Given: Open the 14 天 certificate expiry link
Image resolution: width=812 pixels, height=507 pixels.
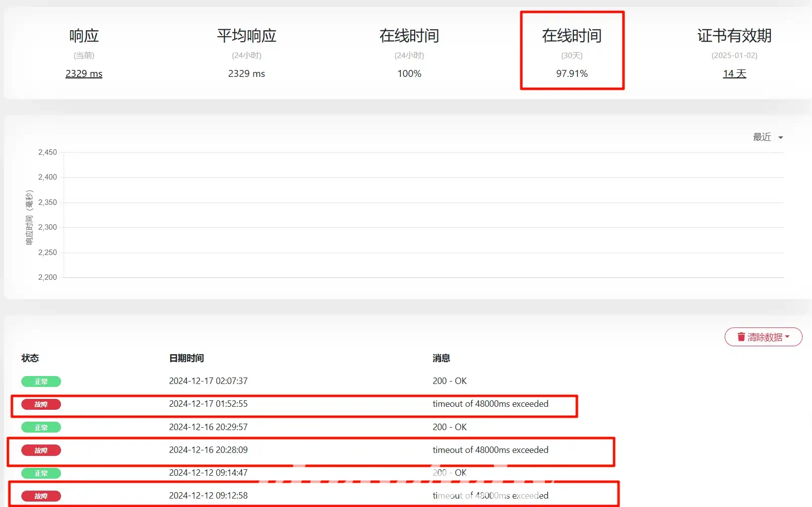Looking at the screenshot, I should click(734, 73).
